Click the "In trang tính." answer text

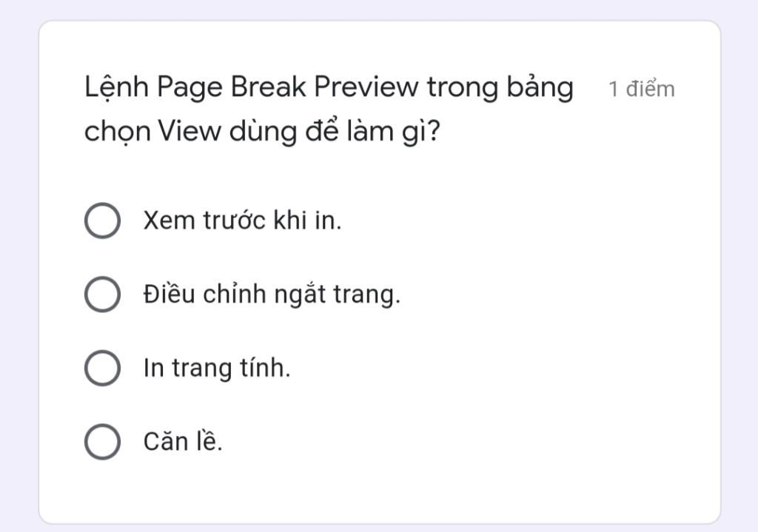pos(216,368)
